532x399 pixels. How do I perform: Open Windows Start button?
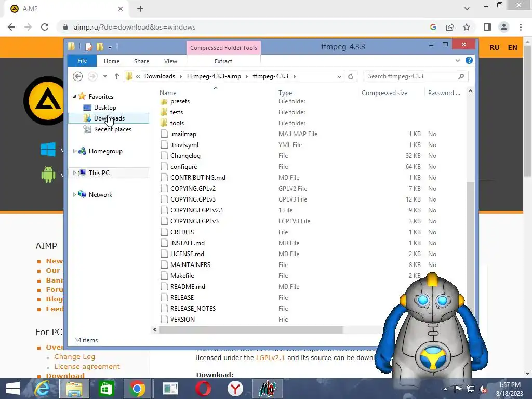tap(13, 389)
